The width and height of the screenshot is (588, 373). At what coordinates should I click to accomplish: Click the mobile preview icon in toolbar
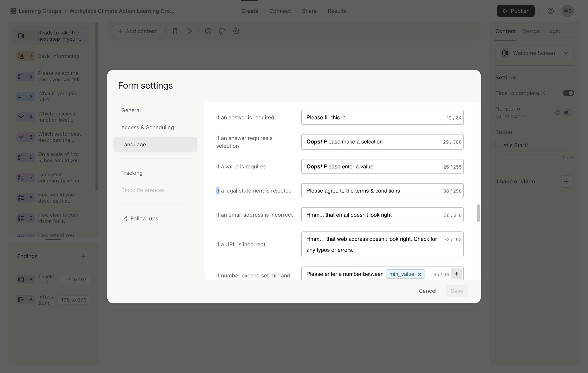point(175,31)
